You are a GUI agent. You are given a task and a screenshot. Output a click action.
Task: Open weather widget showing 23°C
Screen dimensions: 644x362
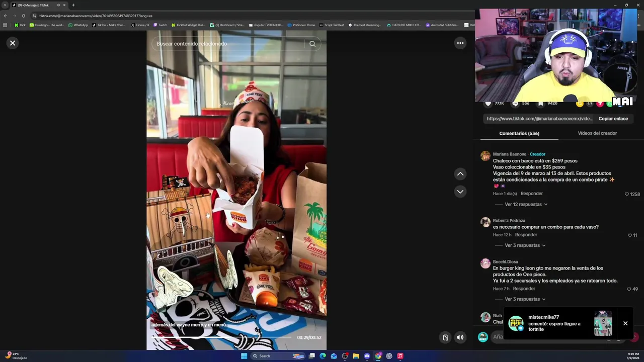pos(16,356)
